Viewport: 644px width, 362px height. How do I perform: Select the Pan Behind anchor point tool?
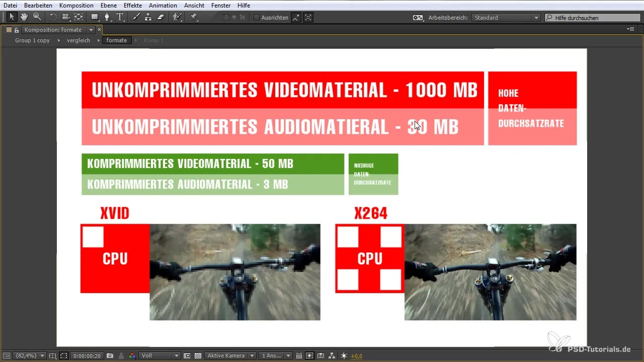pos(78,17)
